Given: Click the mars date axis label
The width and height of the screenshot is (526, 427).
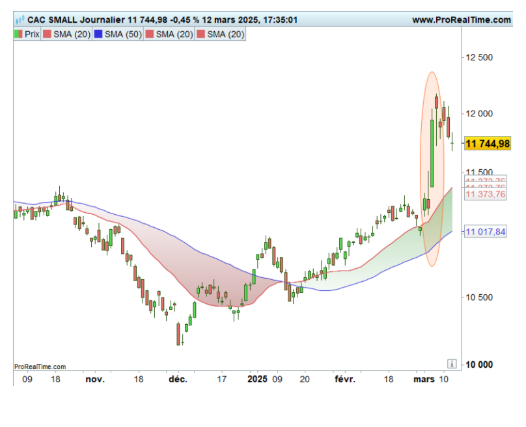Looking at the screenshot, I should [424, 379].
